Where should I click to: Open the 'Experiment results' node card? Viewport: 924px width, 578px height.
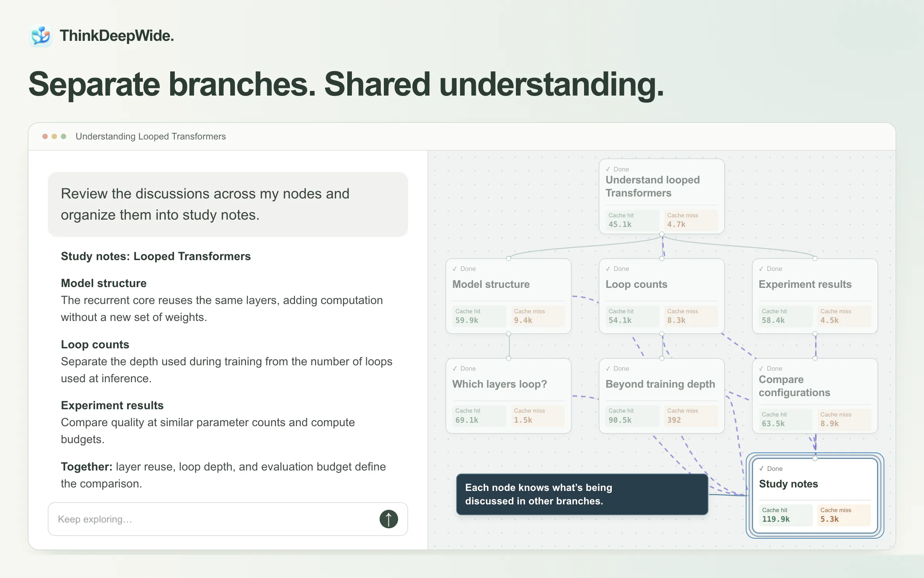pyautogui.click(x=815, y=296)
